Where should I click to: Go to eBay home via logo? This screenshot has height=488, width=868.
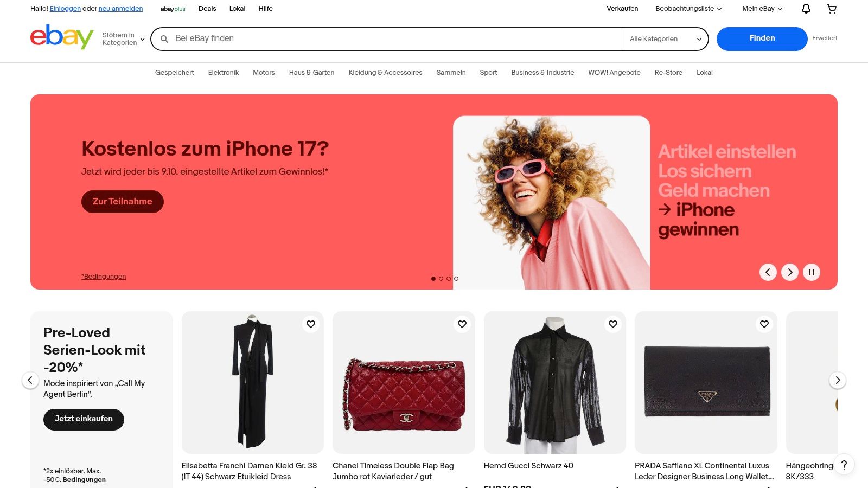coord(62,37)
